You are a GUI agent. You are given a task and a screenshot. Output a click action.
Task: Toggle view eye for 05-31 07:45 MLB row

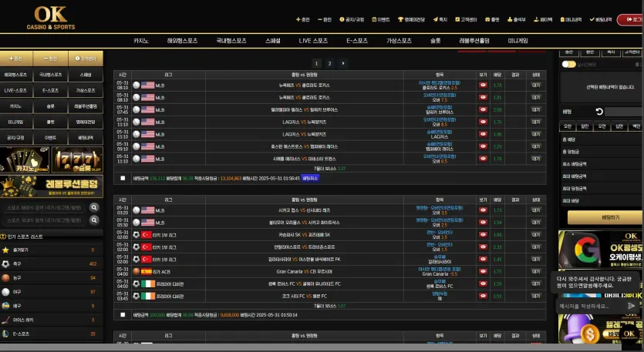click(483, 109)
